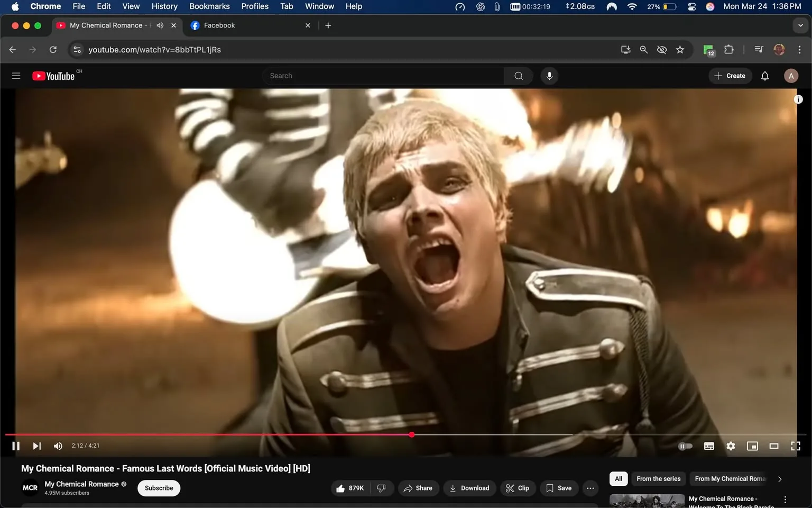Expand the suggestion chips with the right arrow
This screenshot has width=812, height=508.
779,478
